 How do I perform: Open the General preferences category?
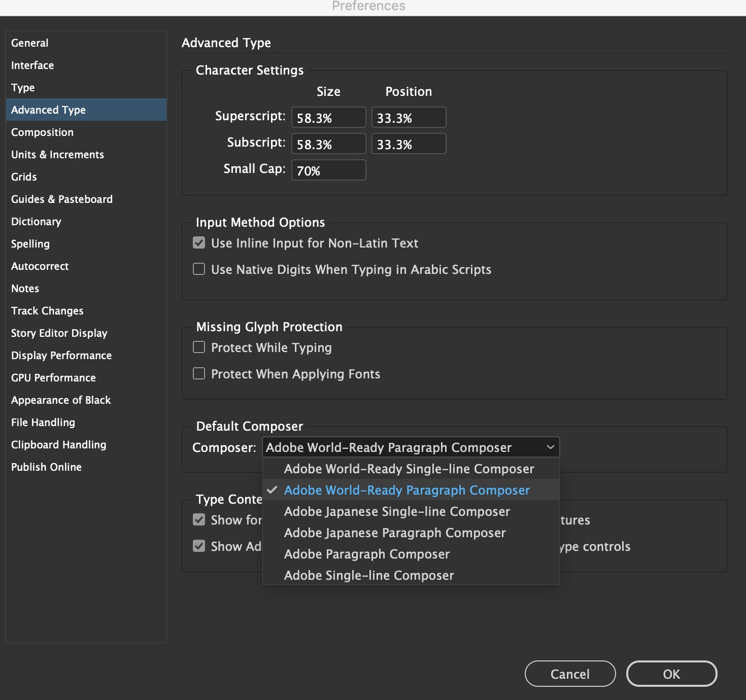click(86, 43)
